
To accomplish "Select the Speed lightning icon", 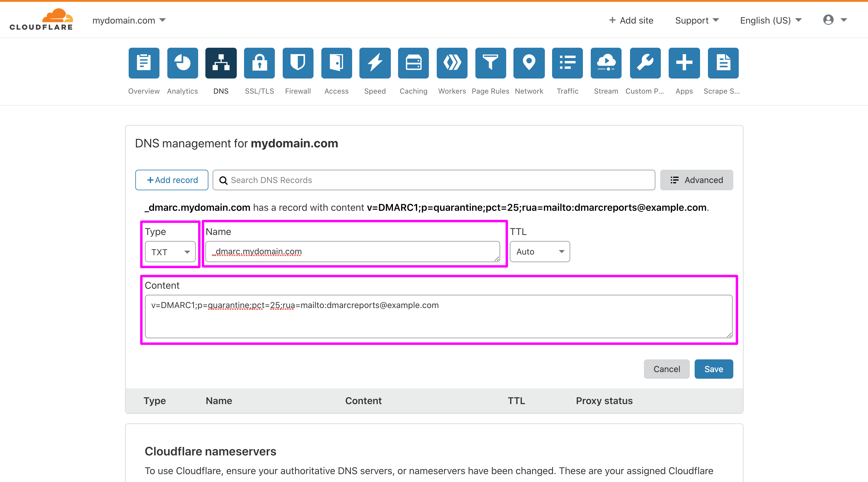I will 375,63.
